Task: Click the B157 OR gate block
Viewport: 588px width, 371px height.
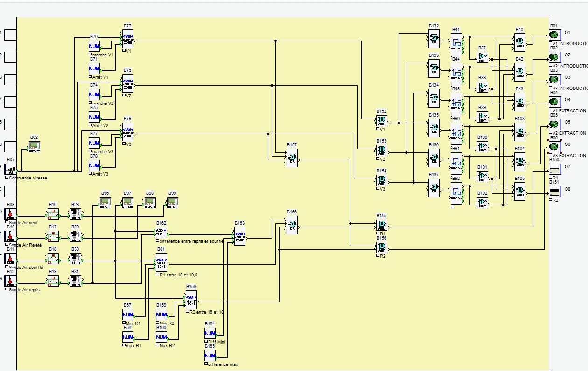Action: point(292,158)
